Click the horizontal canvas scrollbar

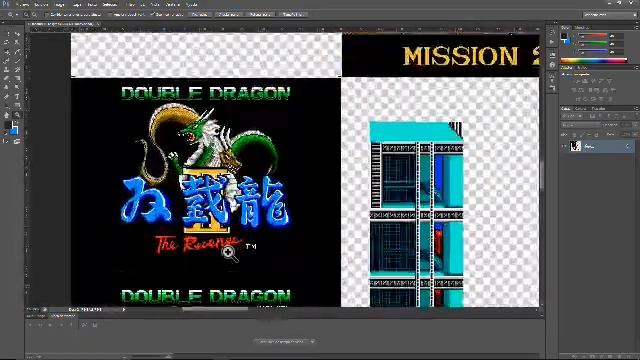coord(215,309)
